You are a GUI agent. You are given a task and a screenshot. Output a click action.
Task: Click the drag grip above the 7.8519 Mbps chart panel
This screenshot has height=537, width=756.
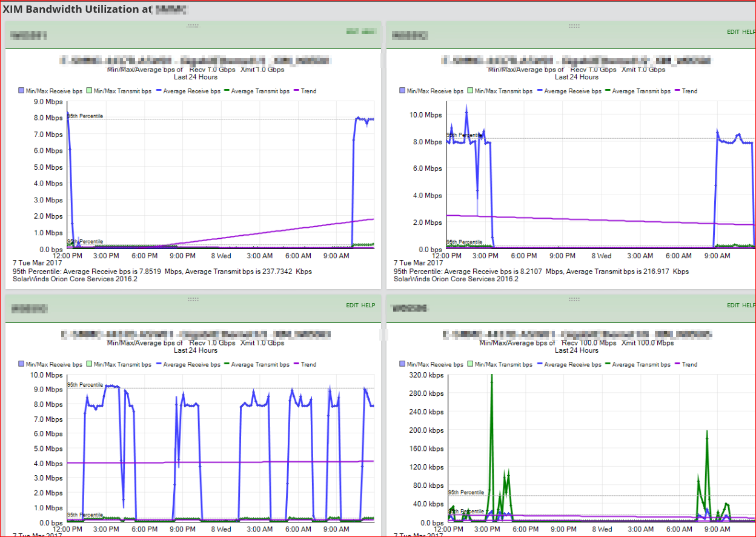click(x=193, y=25)
